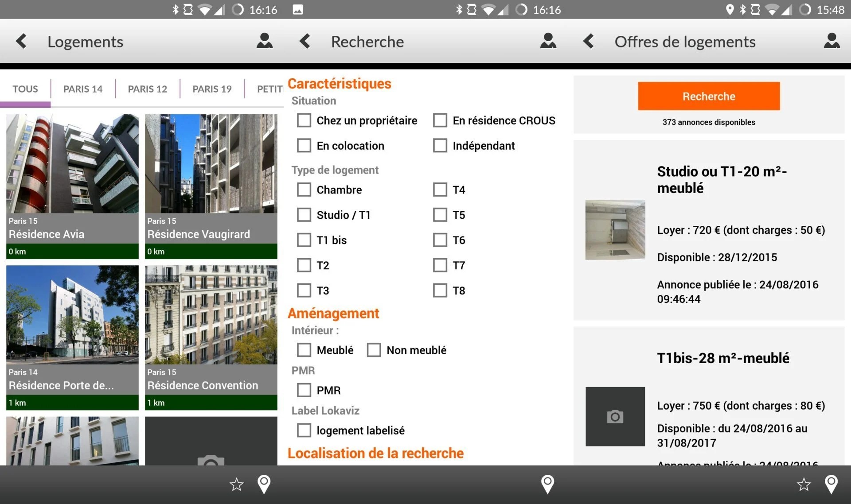This screenshot has height=504, width=851.
Task: Switch to the PARIS 14 tab
Action: tap(82, 89)
